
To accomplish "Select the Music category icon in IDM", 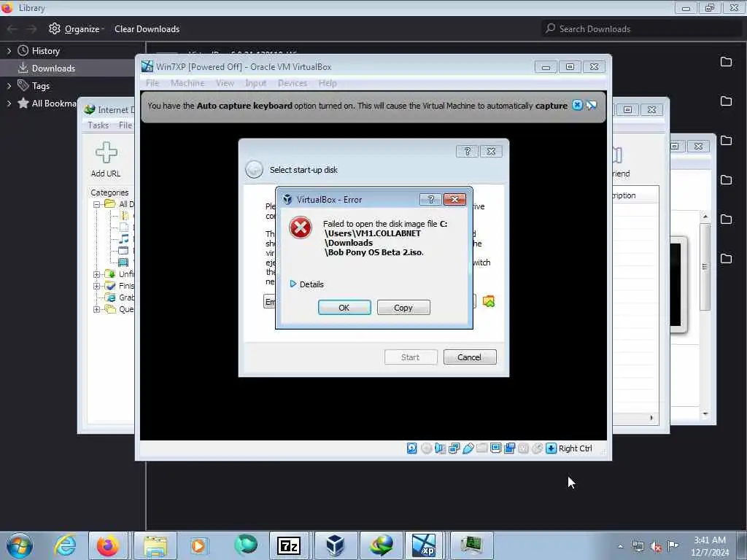I will [x=124, y=238].
